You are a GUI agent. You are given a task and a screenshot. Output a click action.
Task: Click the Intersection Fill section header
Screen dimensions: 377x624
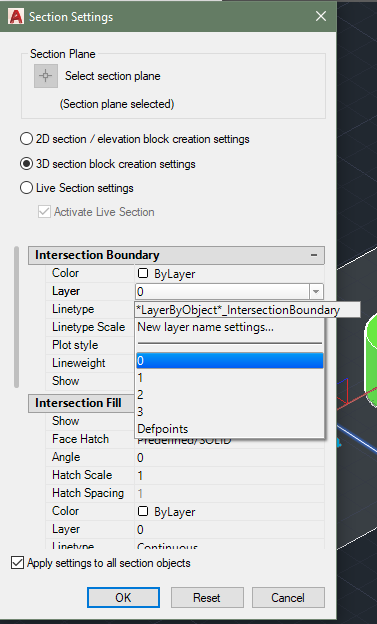point(82,403)
